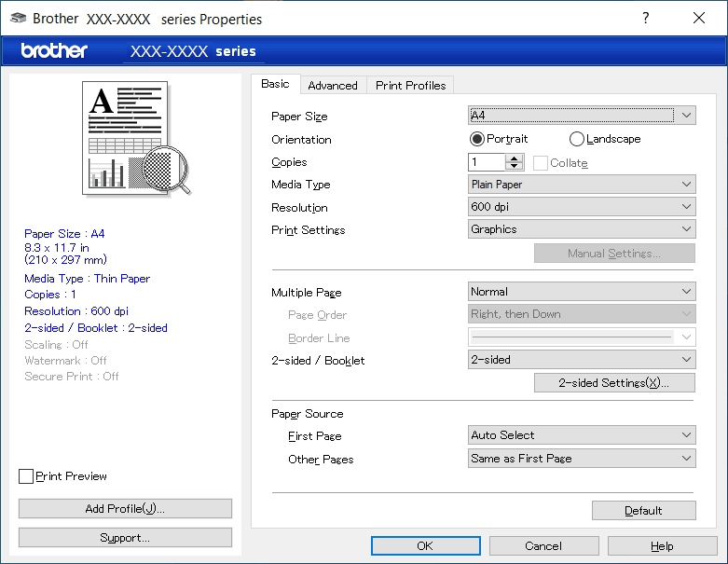
Task: Click the 'Paper Source' section label
Action: tap(308, 414)
